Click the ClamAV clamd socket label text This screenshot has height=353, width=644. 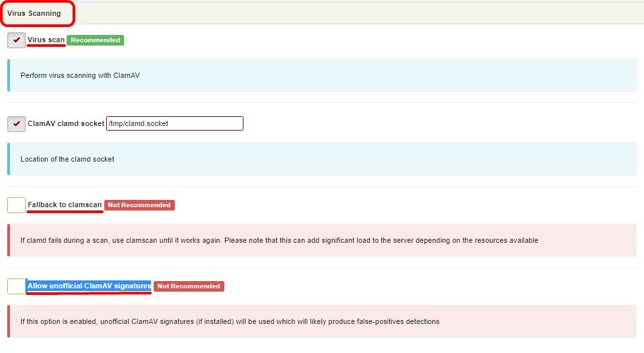coord(66,123)
